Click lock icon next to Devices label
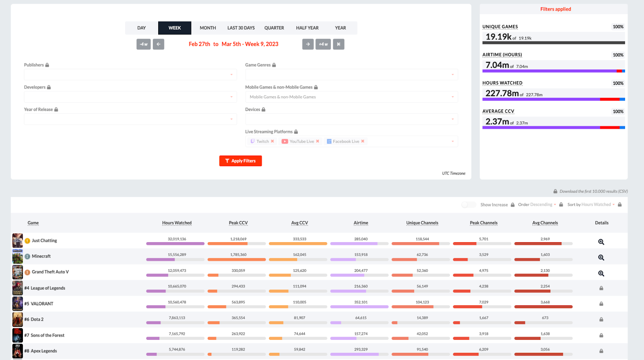 (264, 109)
